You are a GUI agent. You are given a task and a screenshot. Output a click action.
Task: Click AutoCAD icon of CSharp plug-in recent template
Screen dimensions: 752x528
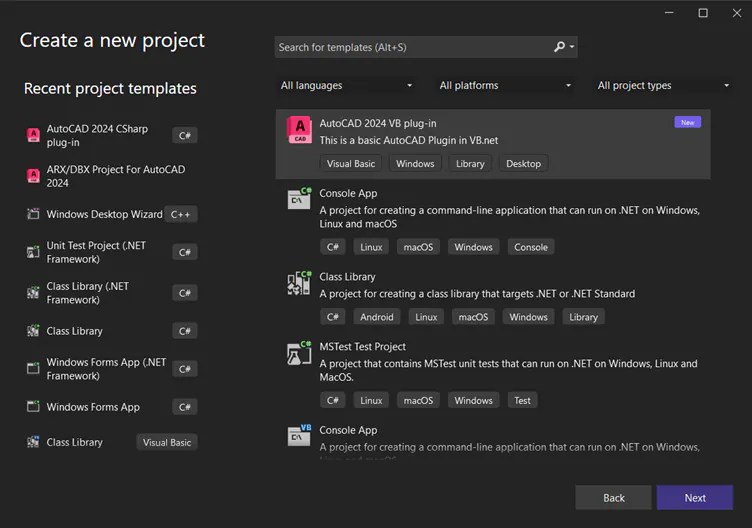[33, 135]
